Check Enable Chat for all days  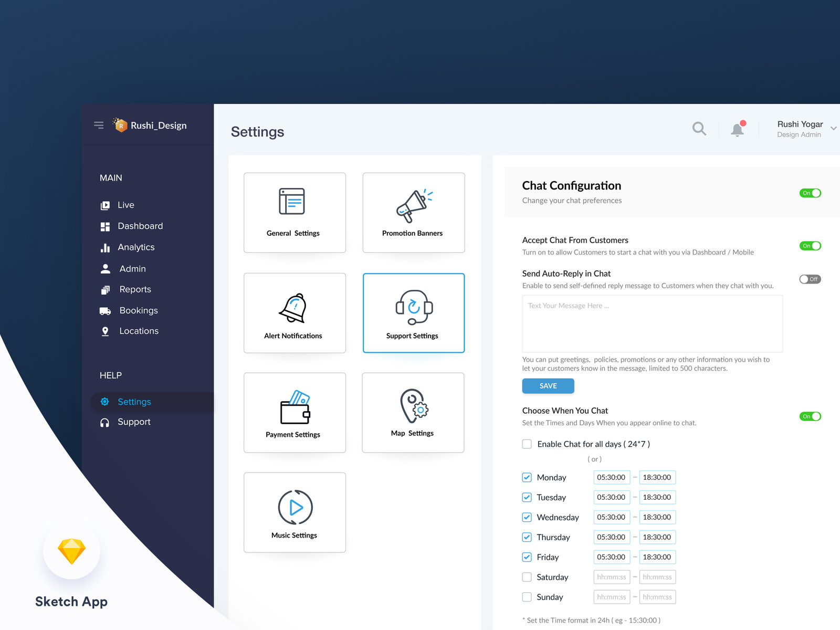527,444
